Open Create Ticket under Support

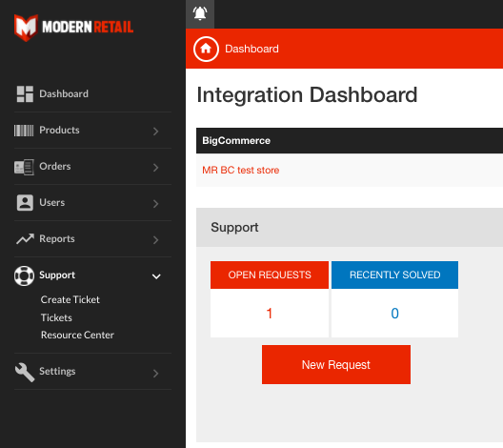pos(70,299)
